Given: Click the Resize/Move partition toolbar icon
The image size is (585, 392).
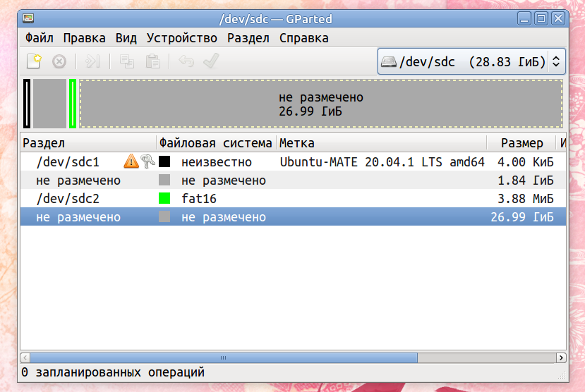Looking at the screenshot, I should pos(92,61).
